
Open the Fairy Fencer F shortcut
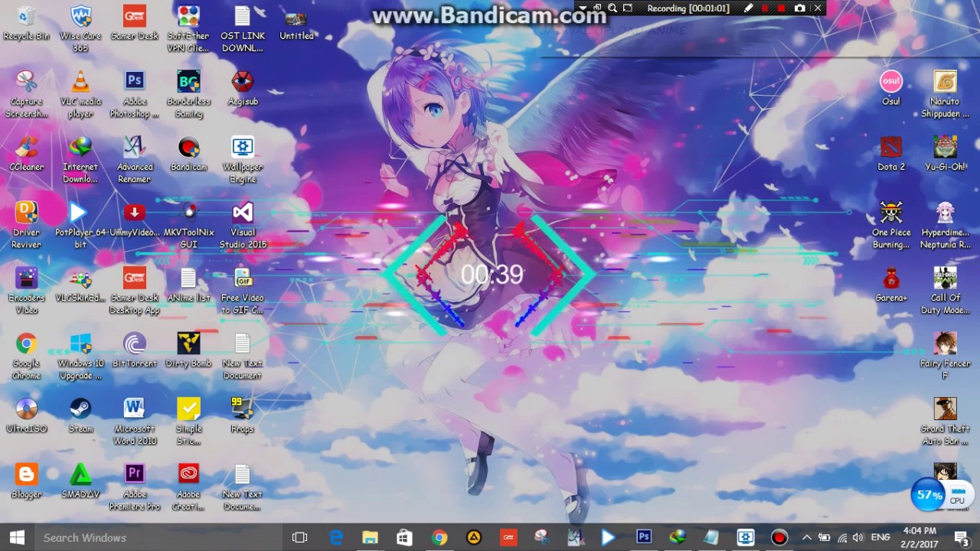point(946,357)
